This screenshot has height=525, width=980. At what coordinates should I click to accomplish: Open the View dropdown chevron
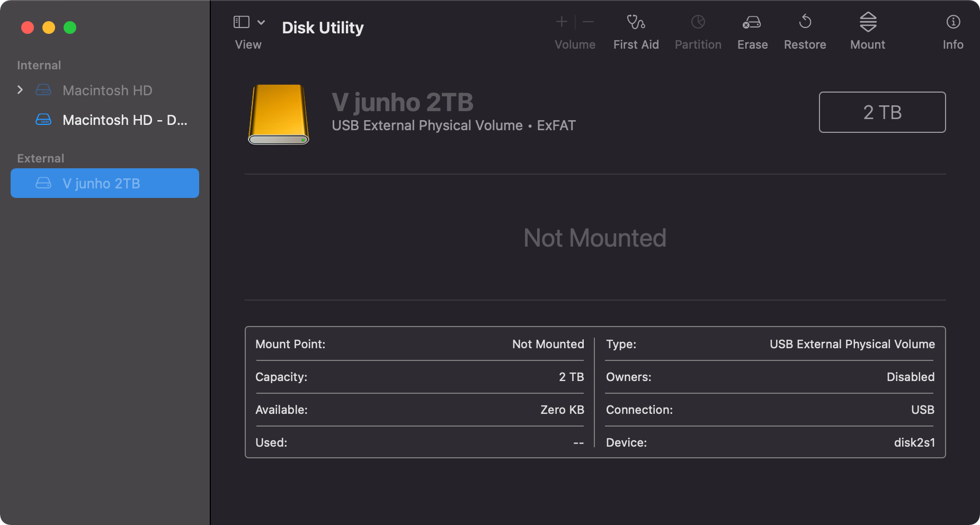261,22
